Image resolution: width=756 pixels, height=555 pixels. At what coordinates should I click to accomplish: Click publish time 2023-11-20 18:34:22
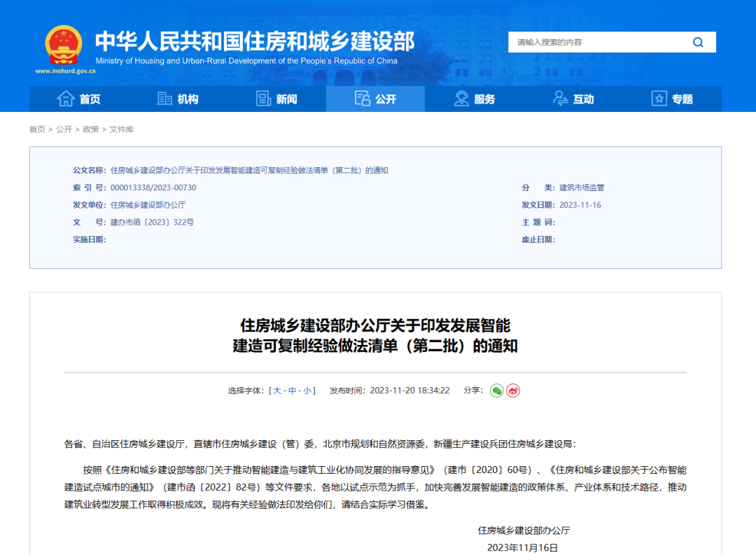click(409, 391)
